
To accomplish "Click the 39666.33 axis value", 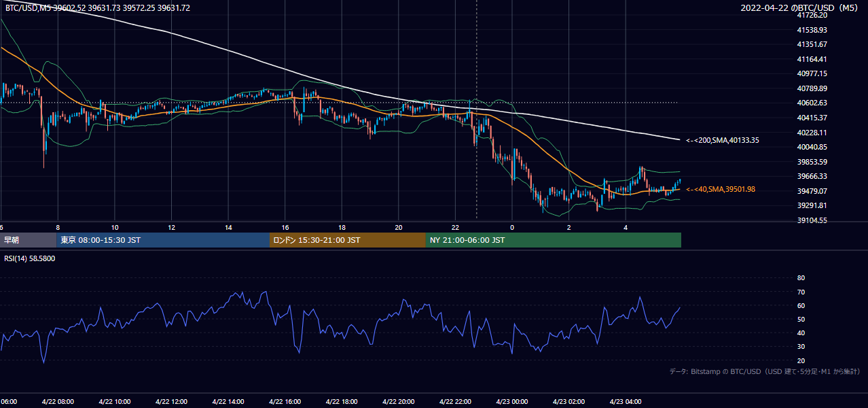I will pos(812,176).
